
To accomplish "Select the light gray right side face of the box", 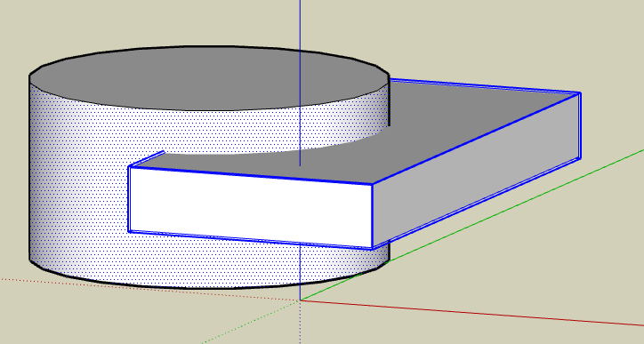I will point(477,172).
